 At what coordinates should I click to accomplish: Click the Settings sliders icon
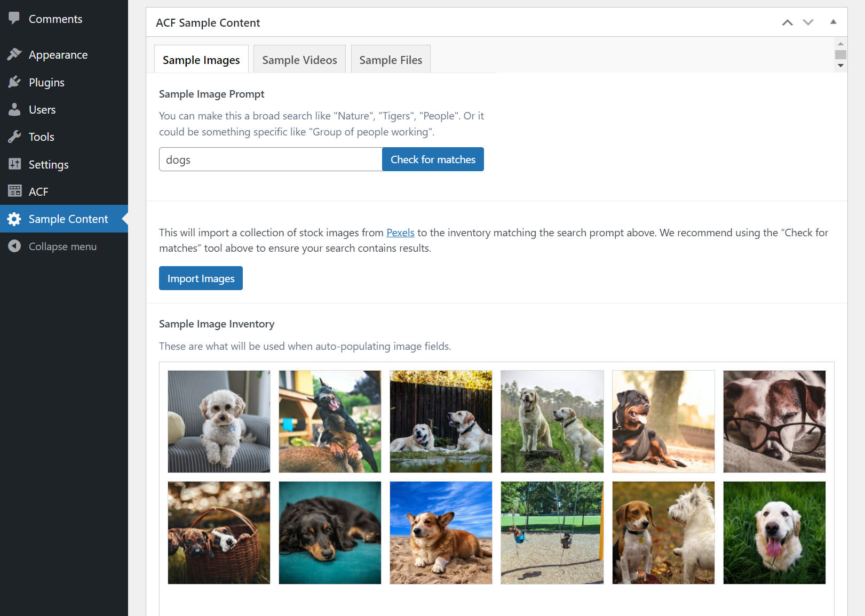(14, 164)
